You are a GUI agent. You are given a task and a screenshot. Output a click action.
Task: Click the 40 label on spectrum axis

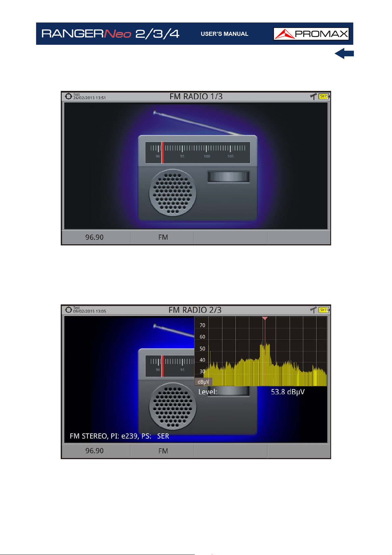pyautogui.click(x=202, y=360)
